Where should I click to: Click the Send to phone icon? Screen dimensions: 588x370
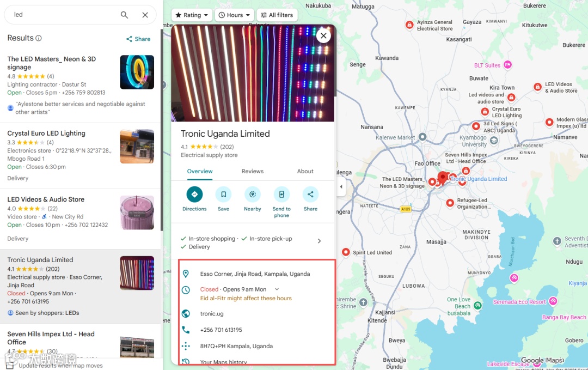(x=281, y=195)
